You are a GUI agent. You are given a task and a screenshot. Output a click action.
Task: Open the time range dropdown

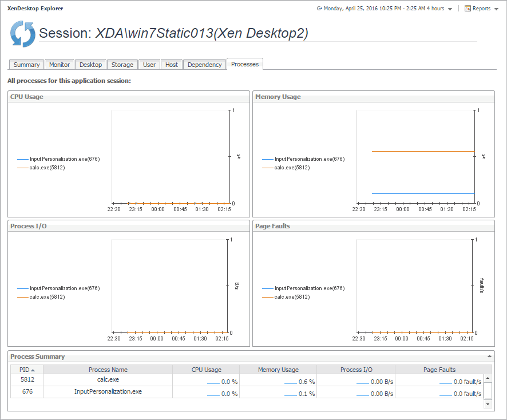[450, 9]
